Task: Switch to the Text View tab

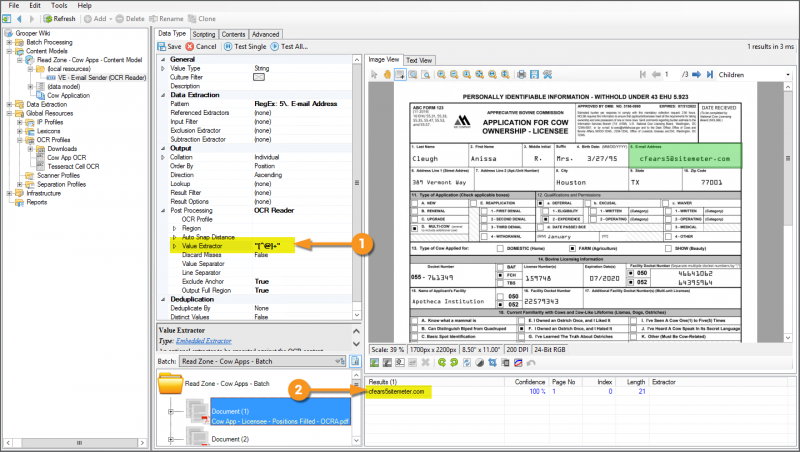Action: (x=419, y=60)
